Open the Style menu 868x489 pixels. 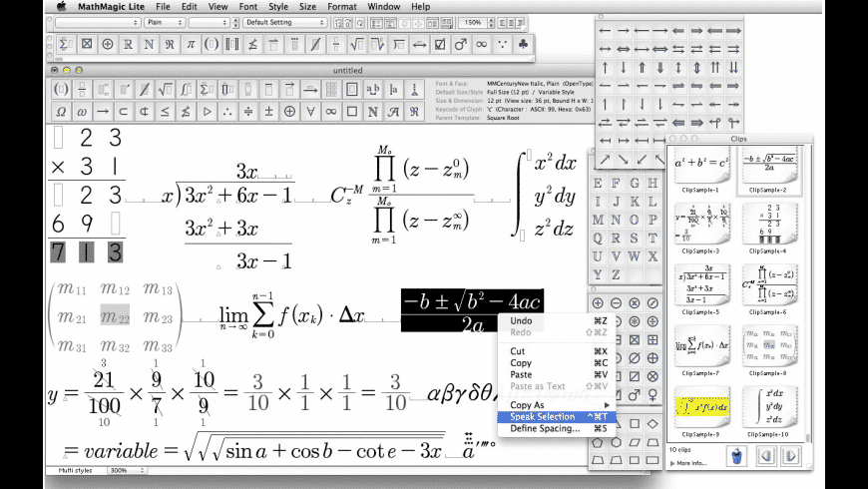tap(278, 7)
